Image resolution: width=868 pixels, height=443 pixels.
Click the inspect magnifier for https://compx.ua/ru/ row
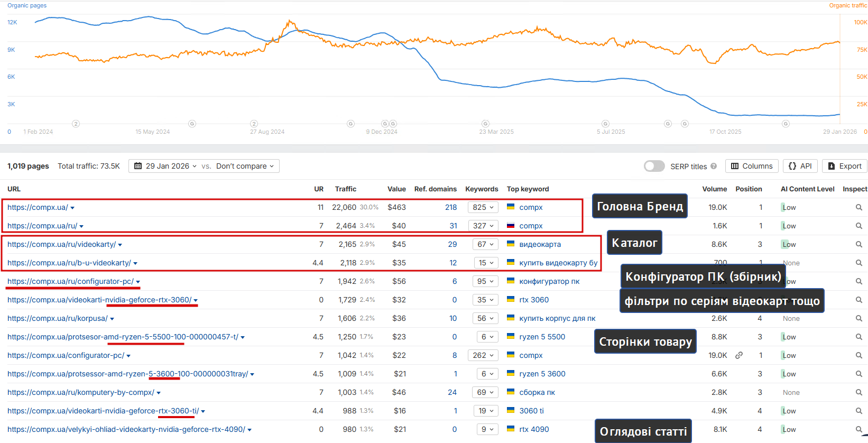point(859,226)
